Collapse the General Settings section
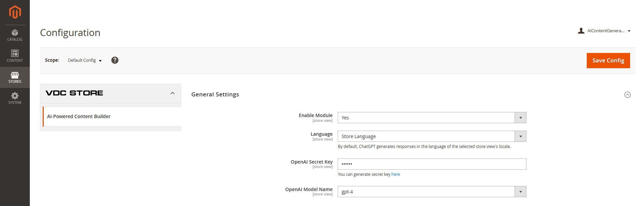This screenshot has width=644, height=206. coord(627,95)
